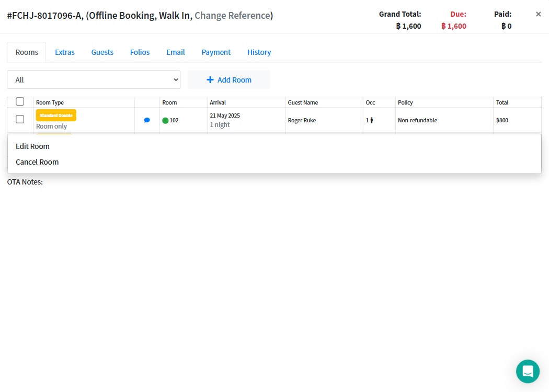Go to the Folios tab
Image resolution: width=549 pixels, height=392 pixels.
point(140,52)
